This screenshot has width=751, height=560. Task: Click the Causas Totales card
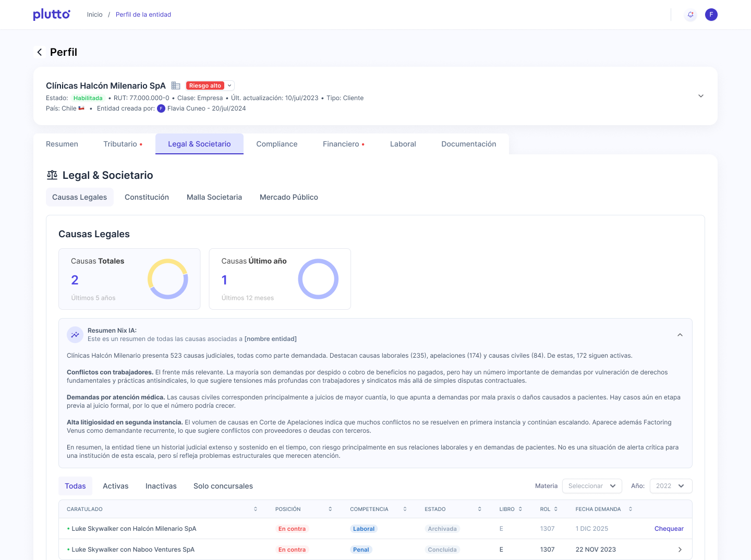coord(129,279)
